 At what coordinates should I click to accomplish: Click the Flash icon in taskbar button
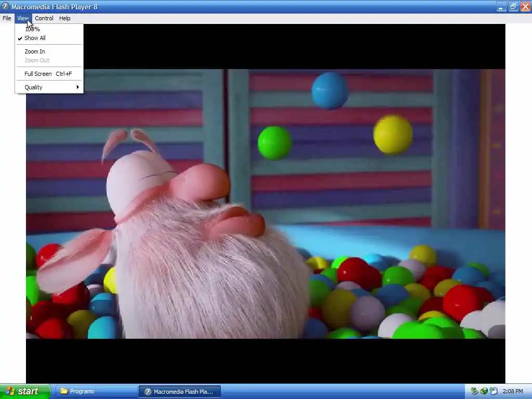[x=148, y=392]
